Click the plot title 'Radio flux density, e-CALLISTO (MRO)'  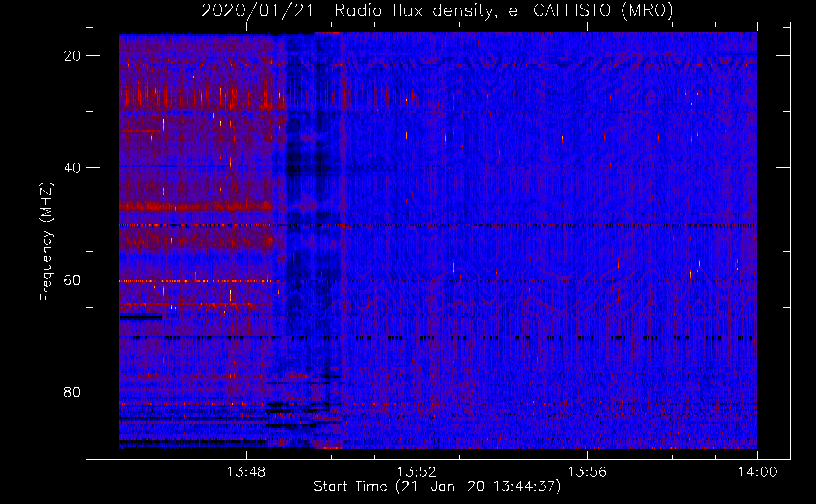coord(504,10)
